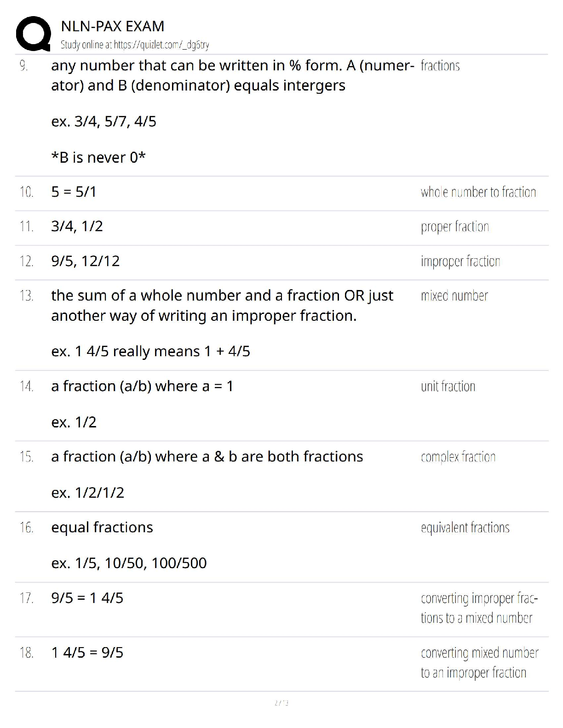Select the 'mixed number' term

point(454,296)
